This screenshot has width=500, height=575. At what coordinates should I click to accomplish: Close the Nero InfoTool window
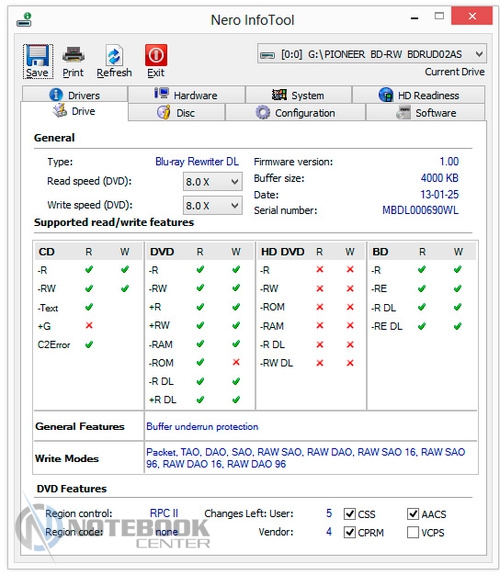pos(472,16)
